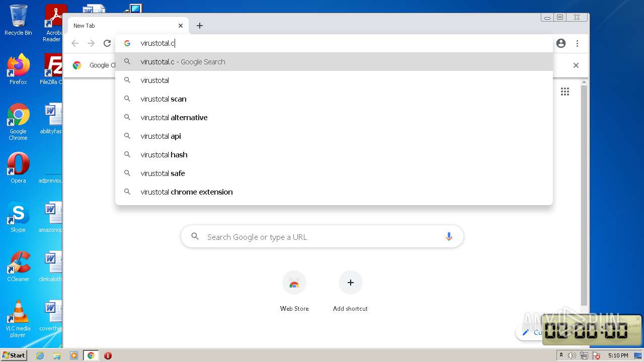Open the CCleaner desktop icon
The image size is (644, 362).
tap(18, 266)
